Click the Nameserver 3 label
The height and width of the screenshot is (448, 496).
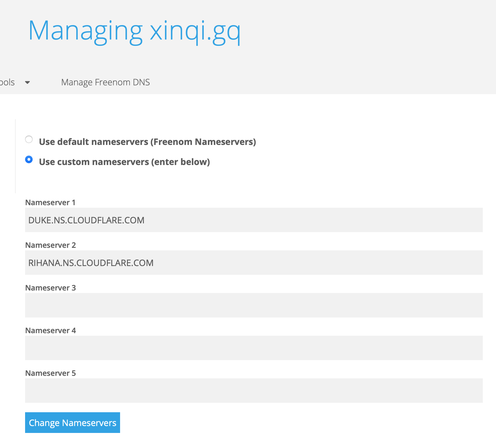tap(50, 288)
